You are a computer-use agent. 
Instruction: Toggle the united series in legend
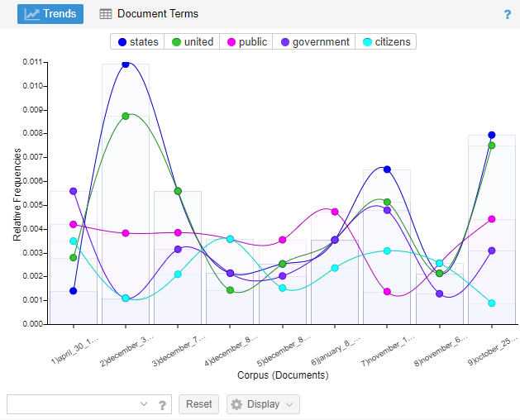[192, 42]
